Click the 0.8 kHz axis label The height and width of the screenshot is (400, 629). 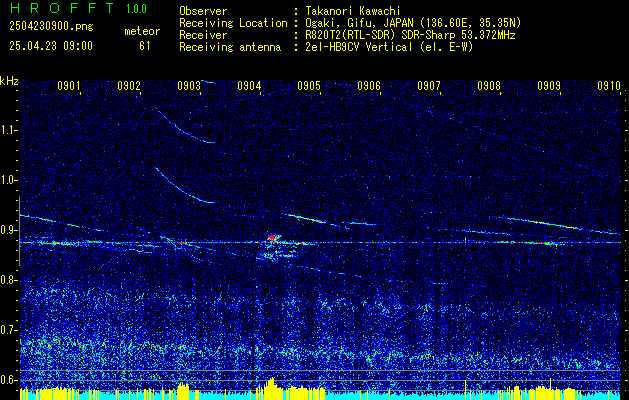(9, 280)
